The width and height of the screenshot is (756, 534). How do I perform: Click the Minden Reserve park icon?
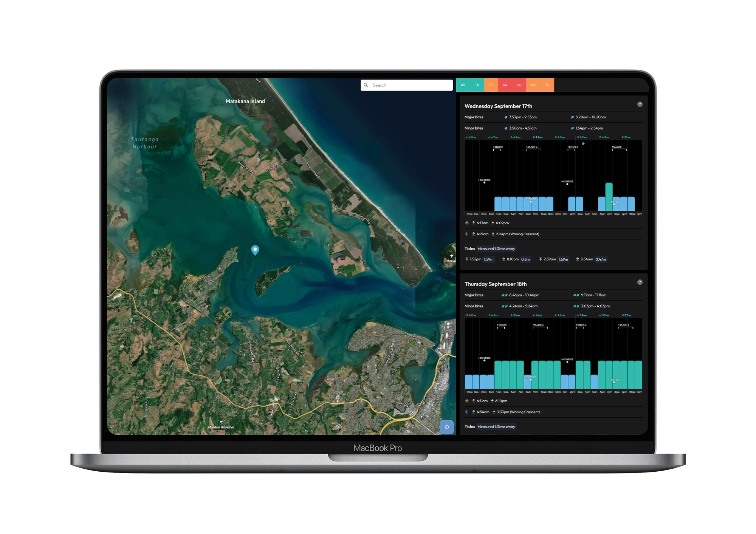pos(221,422)
